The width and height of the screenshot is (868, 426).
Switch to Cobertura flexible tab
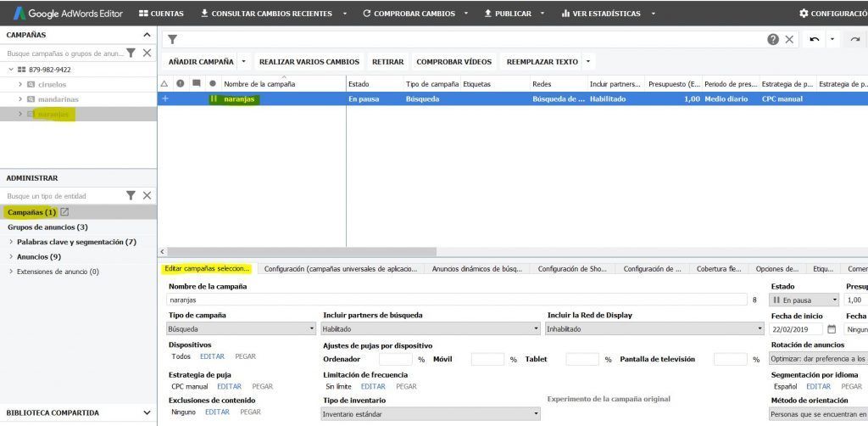[x=719, y=269]
